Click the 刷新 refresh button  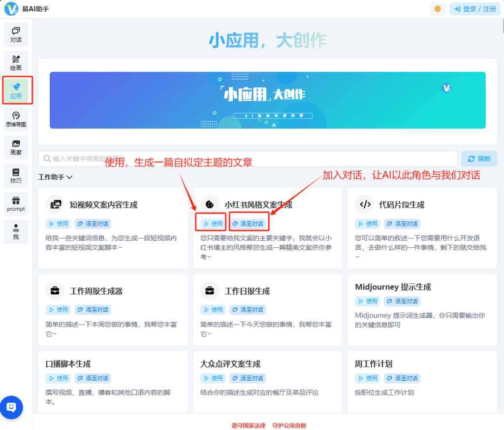479,159
